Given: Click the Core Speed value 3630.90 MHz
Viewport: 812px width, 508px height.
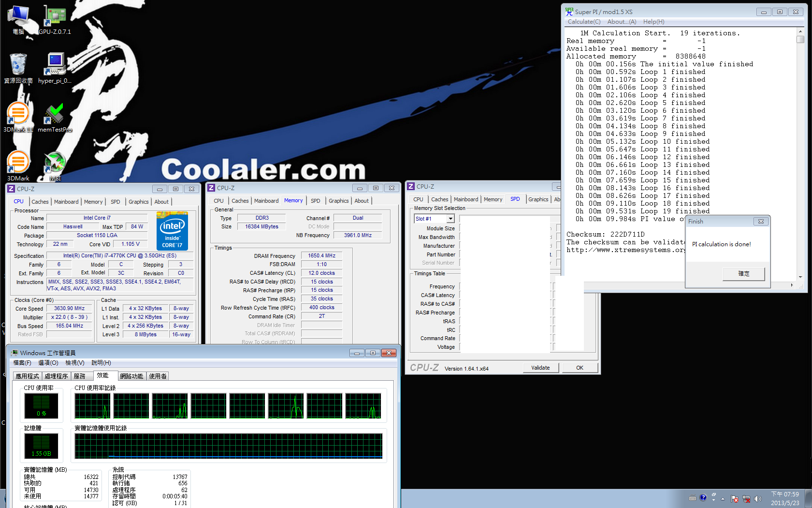Looking at the screenshot, I should 69,308.
